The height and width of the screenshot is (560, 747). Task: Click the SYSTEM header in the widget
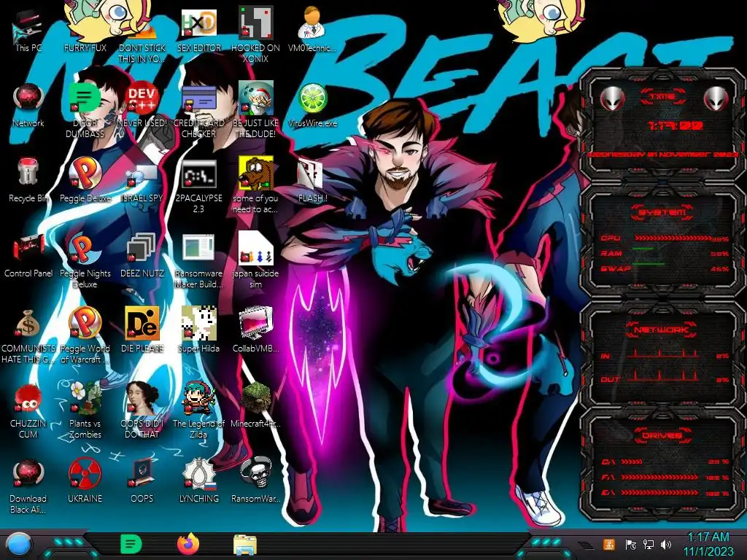pyautogui.click(x=662, y=212)
